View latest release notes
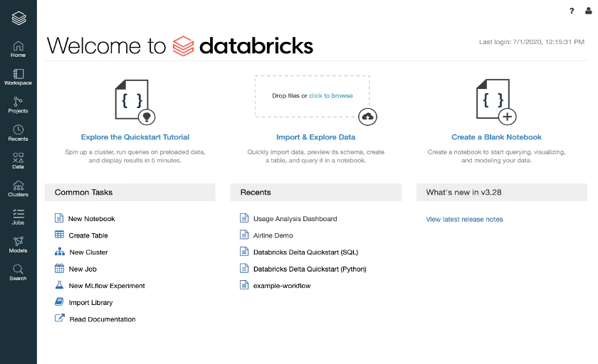This screenshot has height=364, width=598. [x=464, y=219]
